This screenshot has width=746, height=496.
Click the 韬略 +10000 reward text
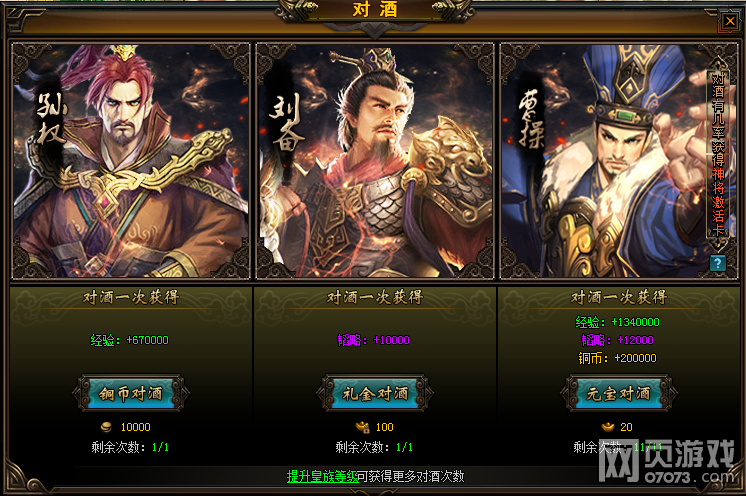pos(373,340)
